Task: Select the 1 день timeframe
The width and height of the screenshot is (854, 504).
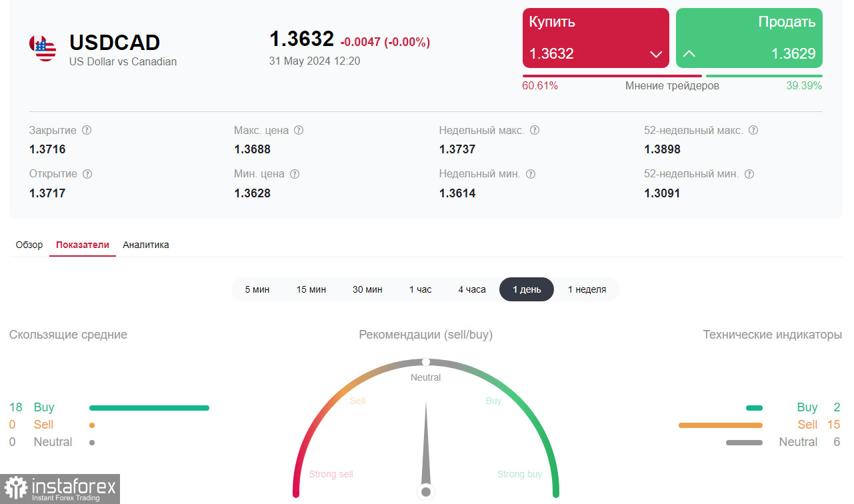Action: pos(527,289)
